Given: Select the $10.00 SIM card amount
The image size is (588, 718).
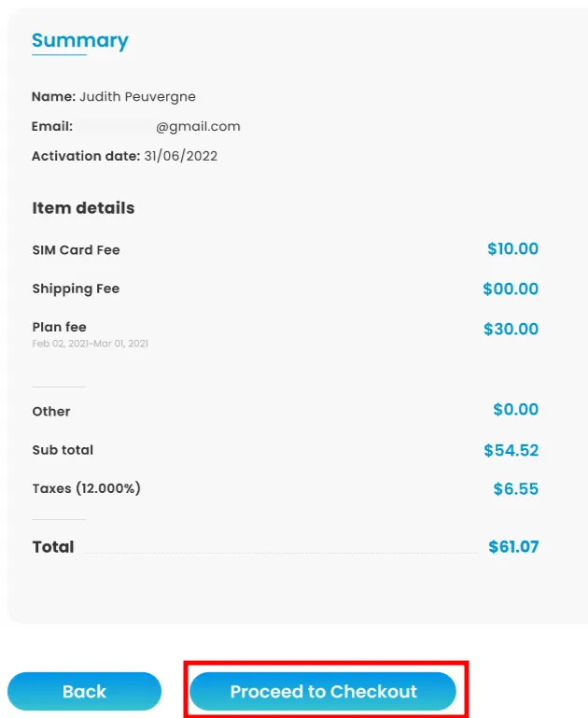Looking at the screenshot, I should pyautogui.click(x=512, y=249).
